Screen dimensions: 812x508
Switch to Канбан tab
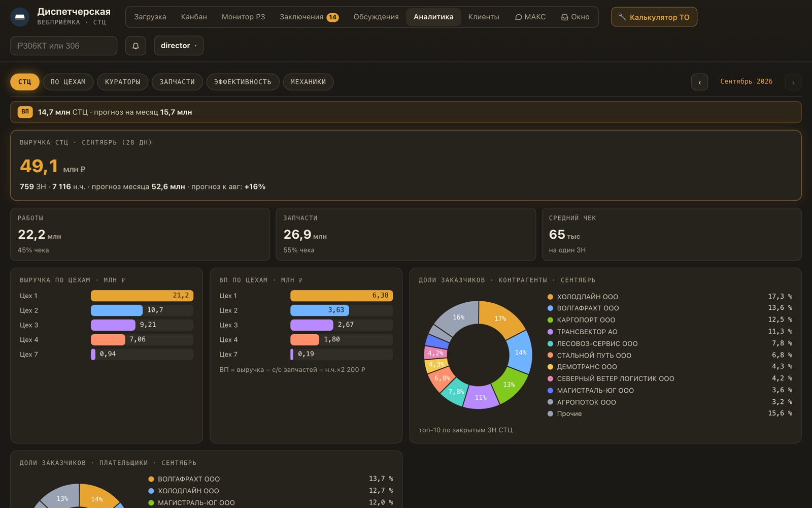point(194,17)
